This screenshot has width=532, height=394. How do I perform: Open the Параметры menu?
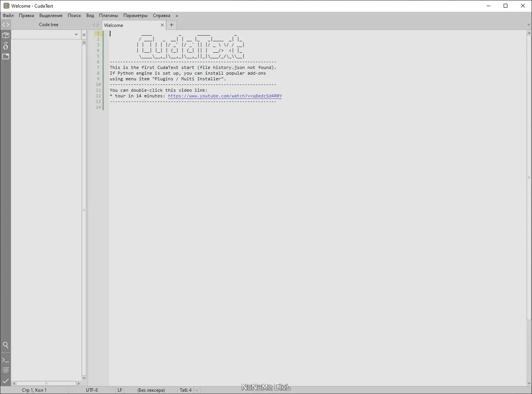(135, 16)
